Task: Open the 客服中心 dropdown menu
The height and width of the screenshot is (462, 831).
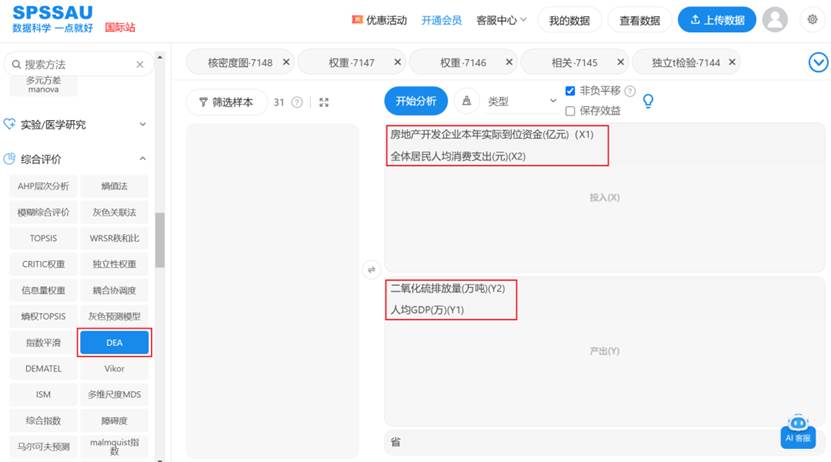Action: point(501,20)
